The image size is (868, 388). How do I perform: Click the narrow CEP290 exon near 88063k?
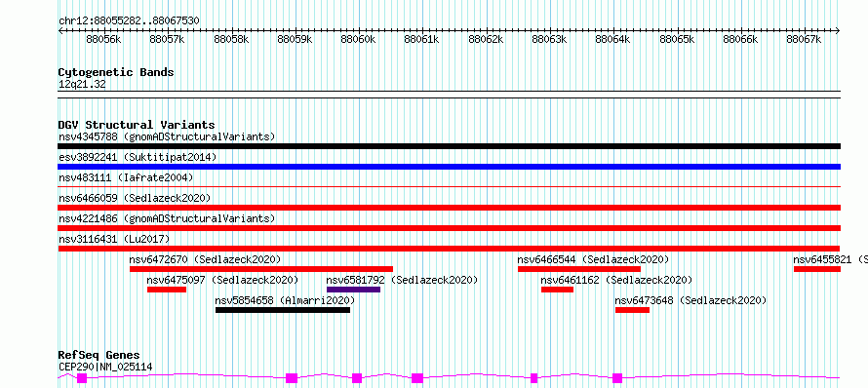click(x=534, y=378)
